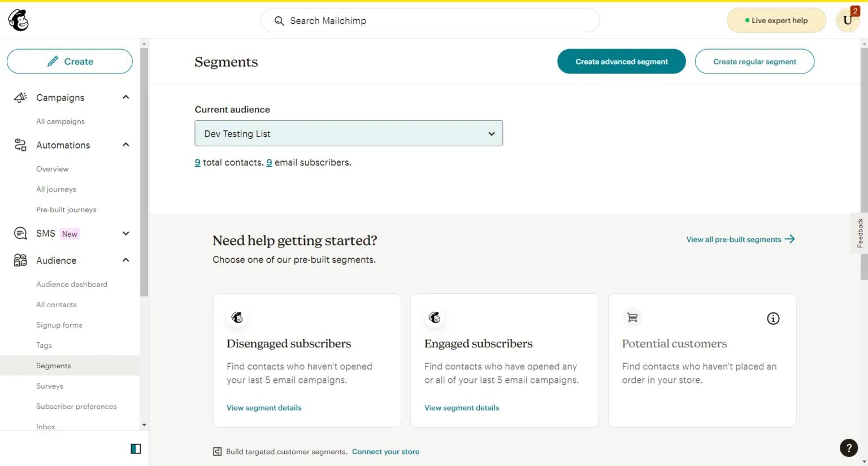Screen dimensions: 868x466
Task: Select the Campaigns megaphone icon
Action: [x=19, y=97]
